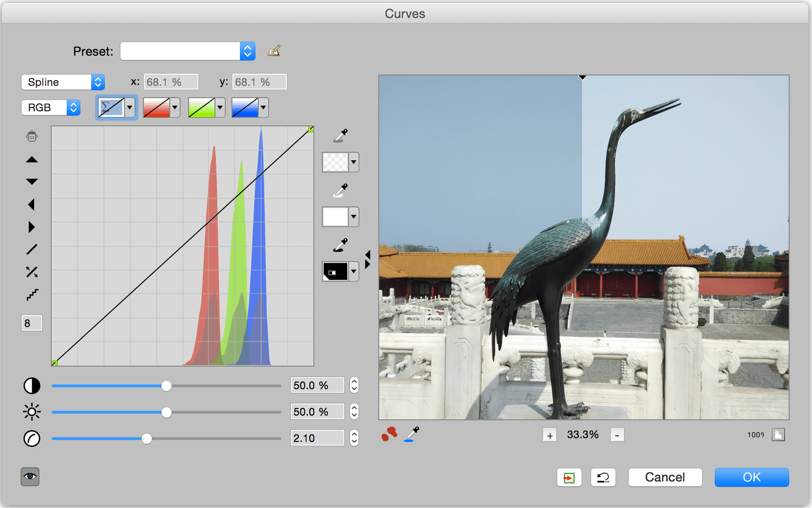Select the linear curve line icon
The width and height of the screenshot is (812, 508).
point(31,249)
